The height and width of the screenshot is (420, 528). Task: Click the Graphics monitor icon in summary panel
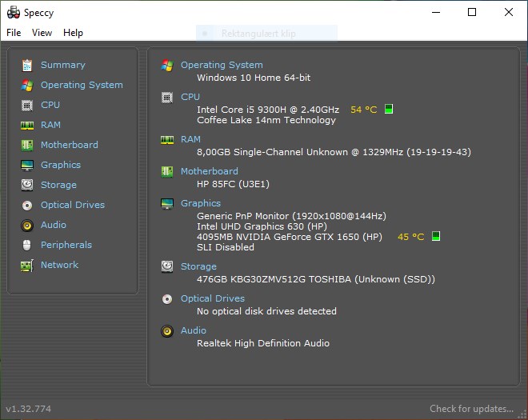click(x=167, y=204)
